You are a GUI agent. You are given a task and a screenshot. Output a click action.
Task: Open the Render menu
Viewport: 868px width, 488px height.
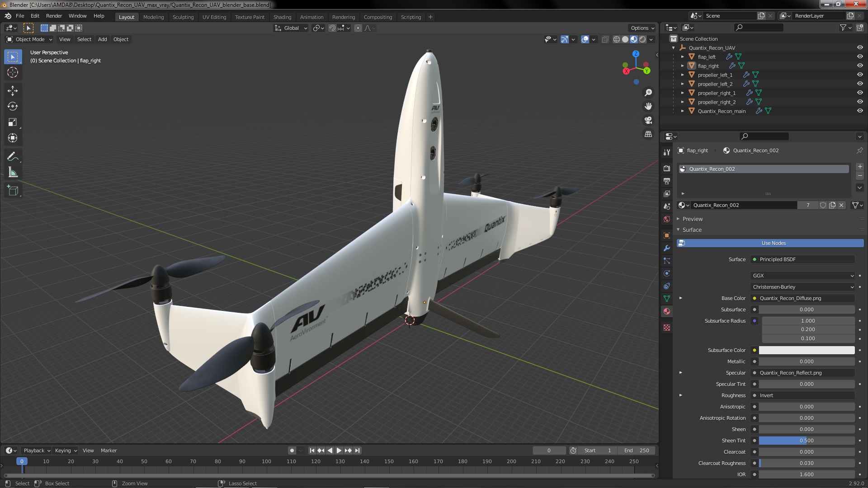pyautogui.click(x=54, y=16)
